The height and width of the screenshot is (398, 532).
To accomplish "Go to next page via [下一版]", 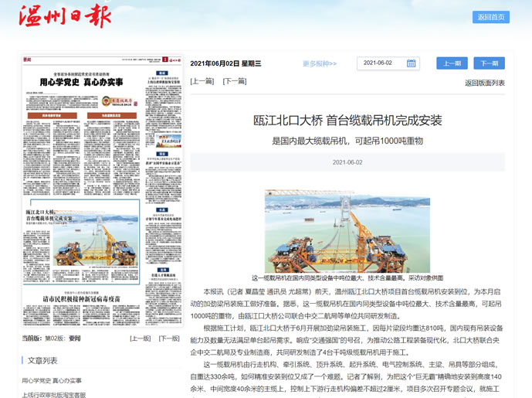I will 169,338.
